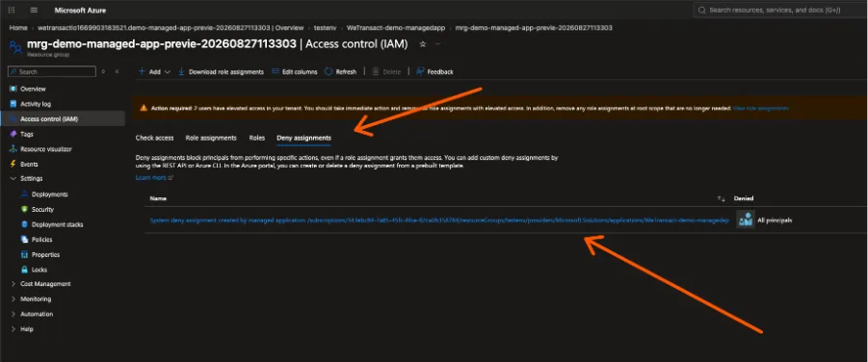The height and width of the screenshot is (362, 868).
Task: Click the All principals text
Action: (775, 220)
